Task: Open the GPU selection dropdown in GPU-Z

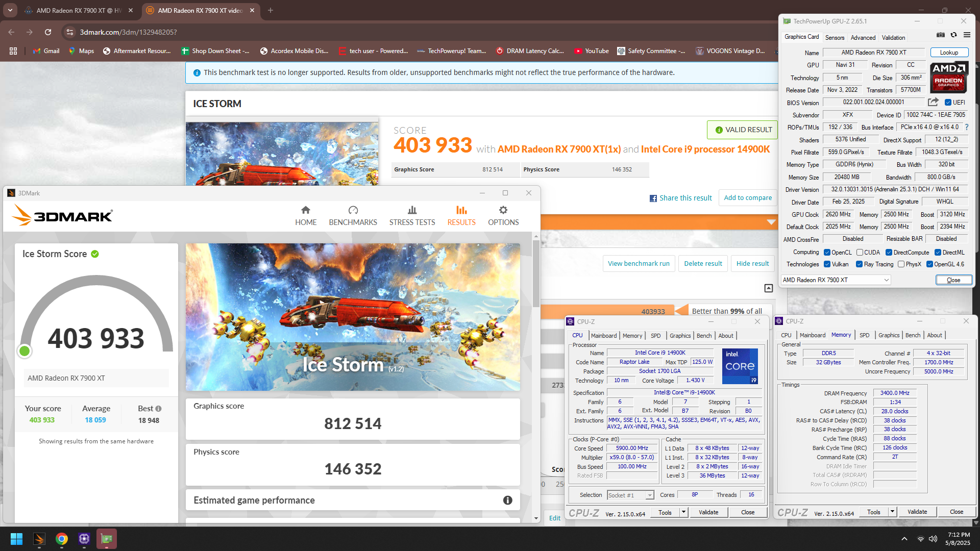Action: (x=836, y=280)
